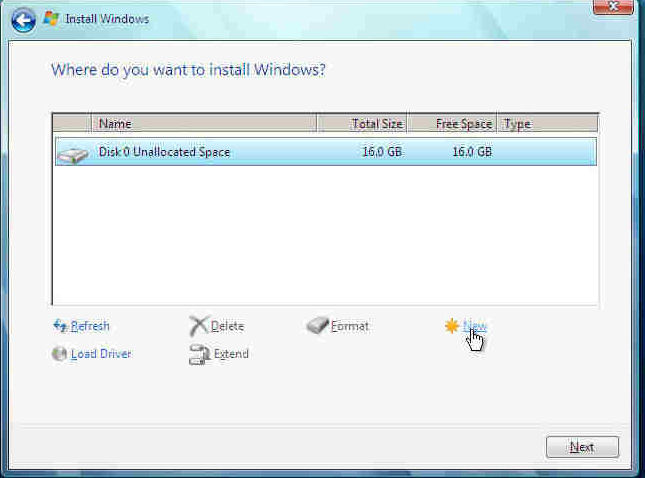Viewport: 645px width, 478px height.
Task: Click the hard drive icon for Disk 0
Action: coord(72,154)
